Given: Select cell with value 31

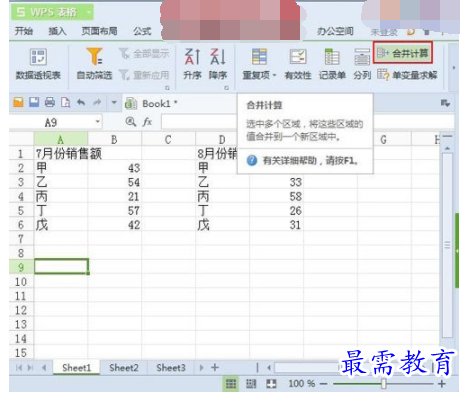Looking at the screenshot, I should 276,225.
